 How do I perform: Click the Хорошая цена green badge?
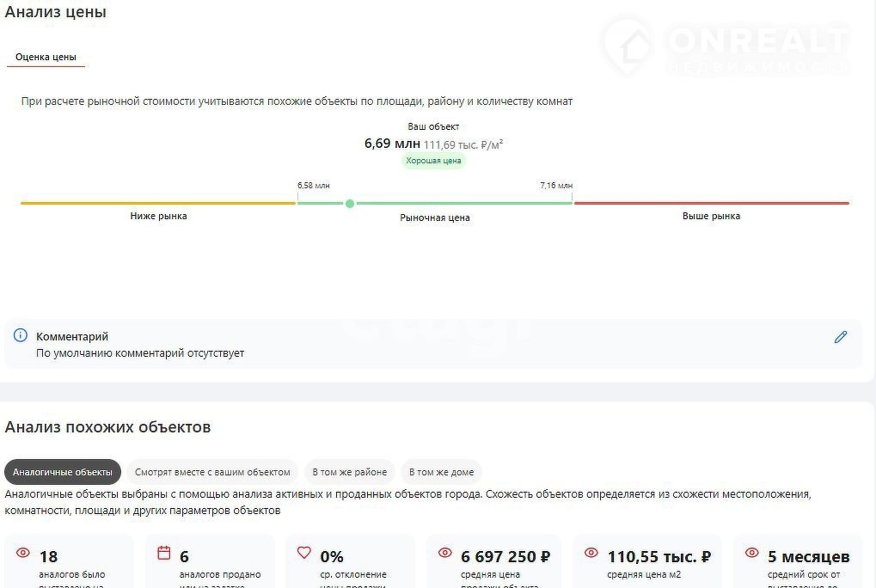(x=434, y=161)
